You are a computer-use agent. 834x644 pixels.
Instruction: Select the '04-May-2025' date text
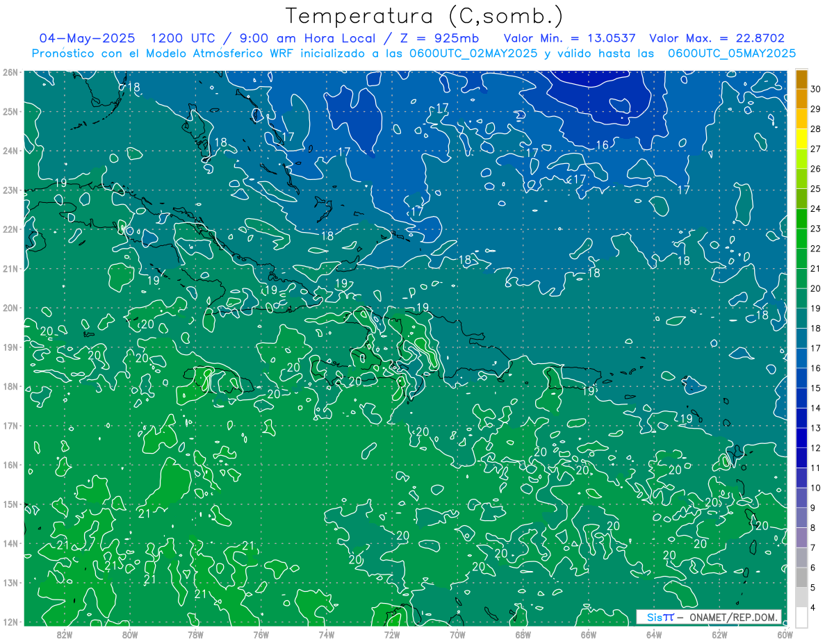(88, 38)
